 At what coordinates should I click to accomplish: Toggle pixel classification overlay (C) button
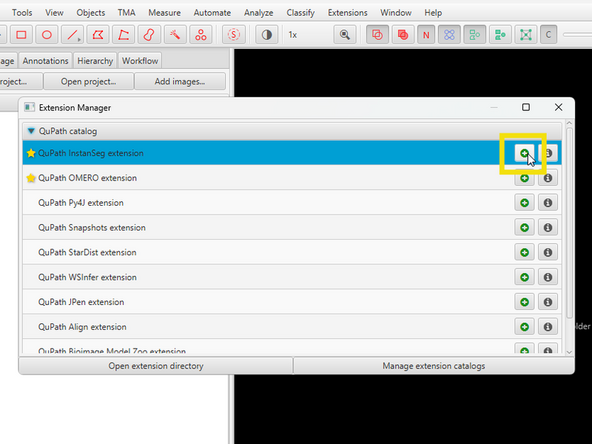click(548, 35)
